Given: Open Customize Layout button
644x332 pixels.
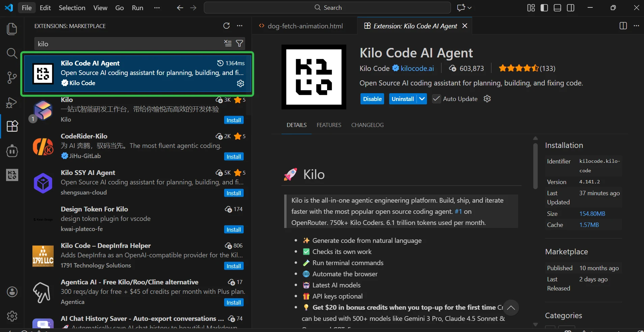Looking at the screenshot, I should click(x=531, y=8).
